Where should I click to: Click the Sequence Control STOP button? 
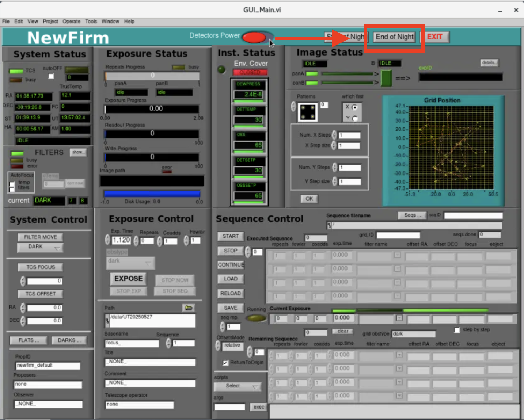pos(231,251)
